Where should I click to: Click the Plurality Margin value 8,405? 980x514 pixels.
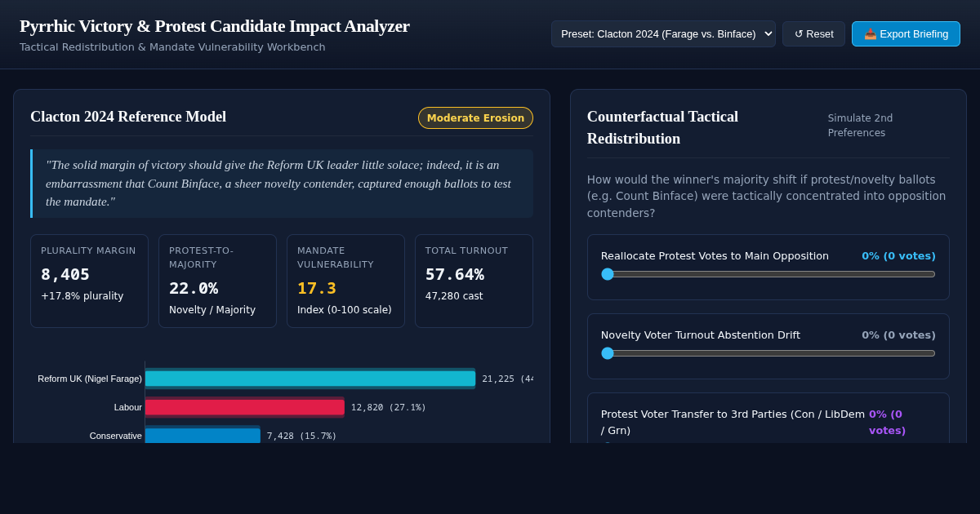65,274
